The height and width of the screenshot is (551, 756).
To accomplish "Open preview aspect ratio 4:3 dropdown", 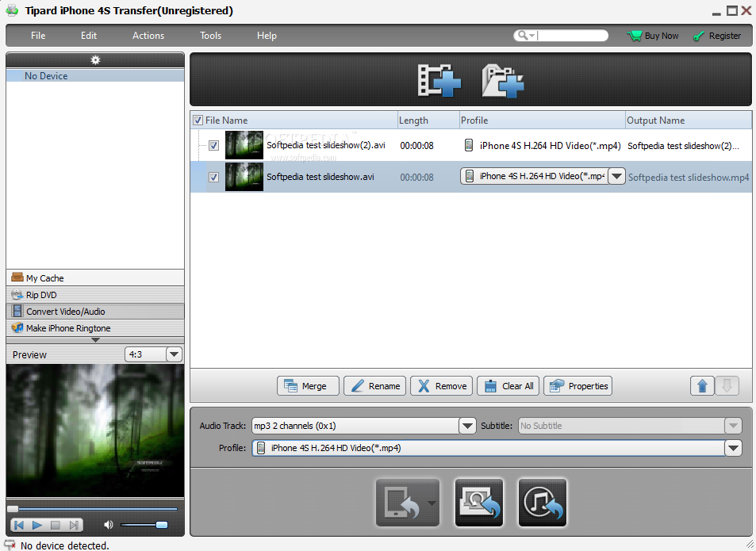I will pyautogui.click(x=174, y=354).
